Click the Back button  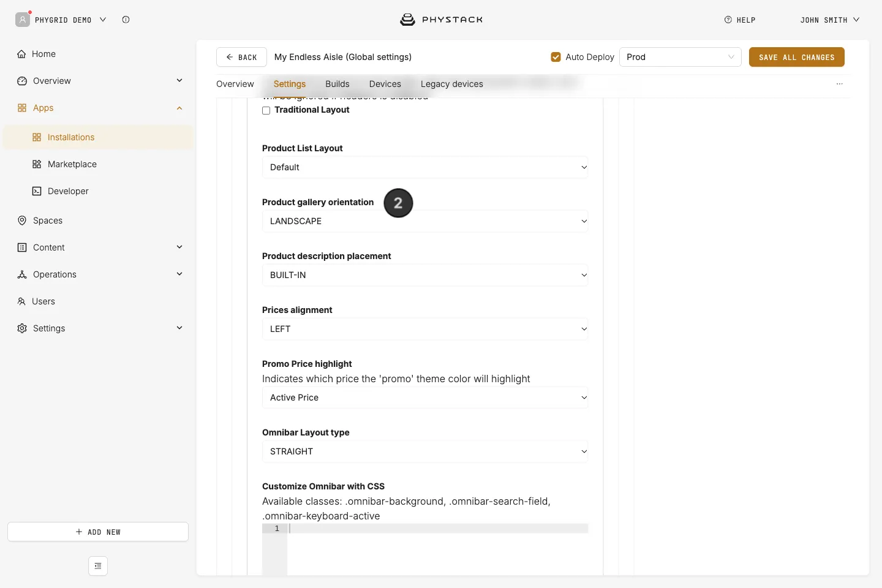(x=241, y=57)
